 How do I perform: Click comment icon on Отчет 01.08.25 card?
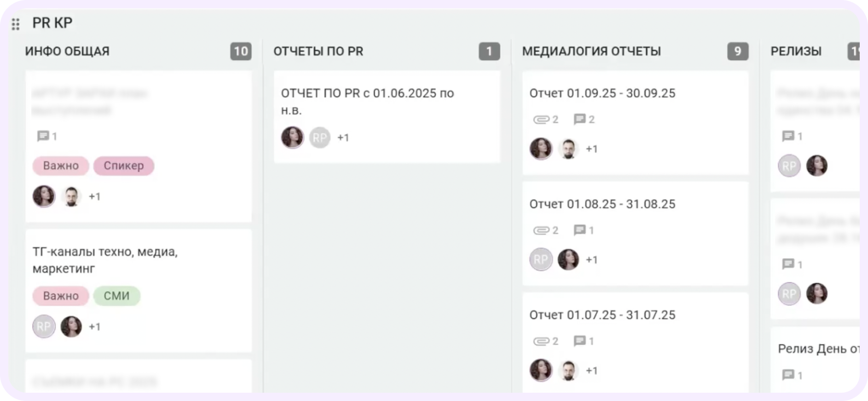[579, 230]
